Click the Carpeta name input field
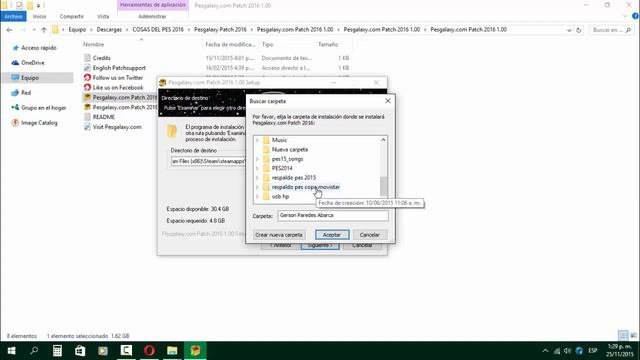 click(x=333, y=216)
